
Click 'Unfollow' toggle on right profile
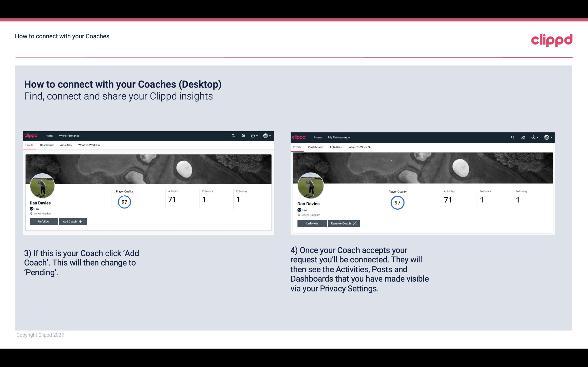pyautogui.click(x=312, y=223)
